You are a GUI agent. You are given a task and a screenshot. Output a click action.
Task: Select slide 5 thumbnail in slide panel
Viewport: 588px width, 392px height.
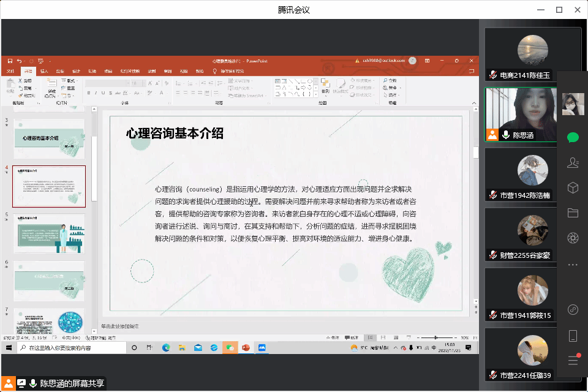49,234
